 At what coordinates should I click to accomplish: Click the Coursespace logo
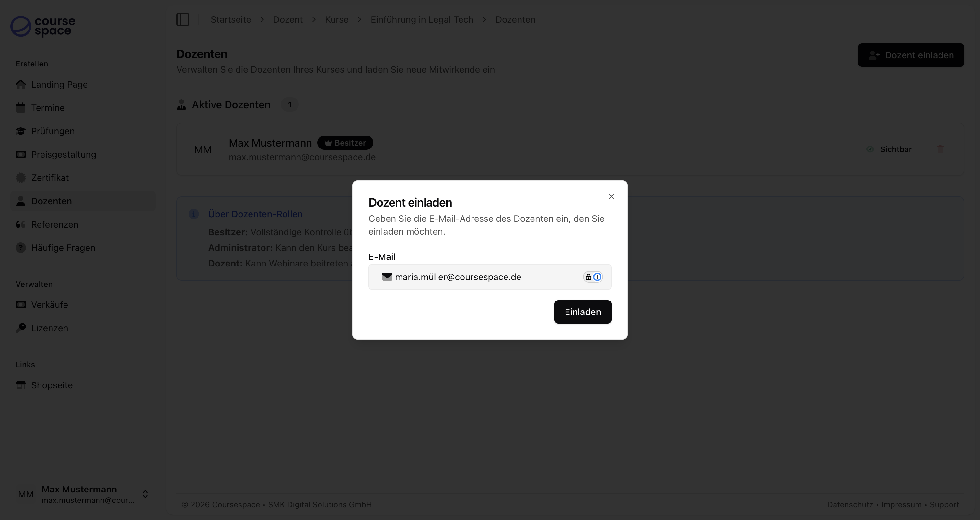[x=42, y=26]
